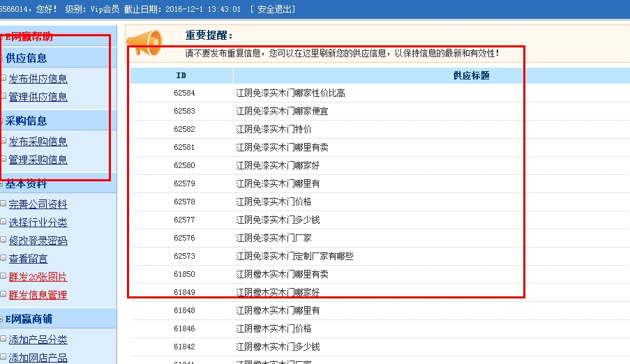Expand the 供应信息 sidebar section
The width and height of the screenshot is (630, 364).
pyautogui.click(x=27, y=58)
